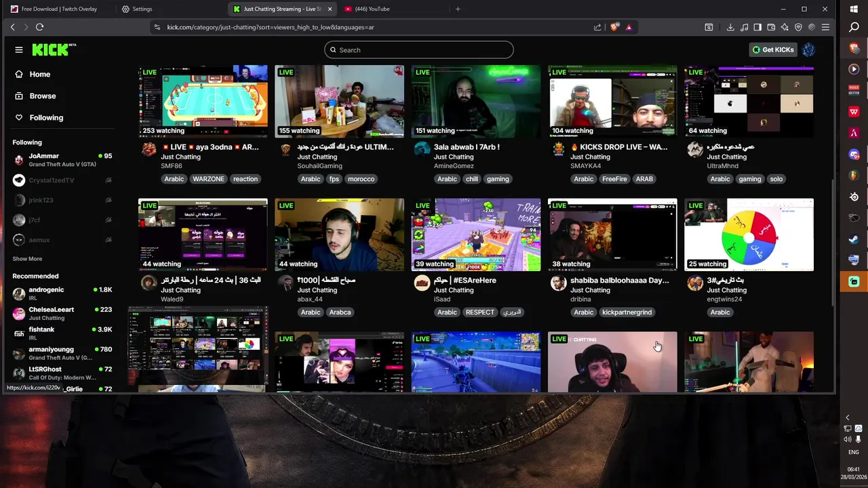Click the FreeFire tag on SMAYKA4
The width and height of the screenshot is (868, 488).
coord(614,179)
